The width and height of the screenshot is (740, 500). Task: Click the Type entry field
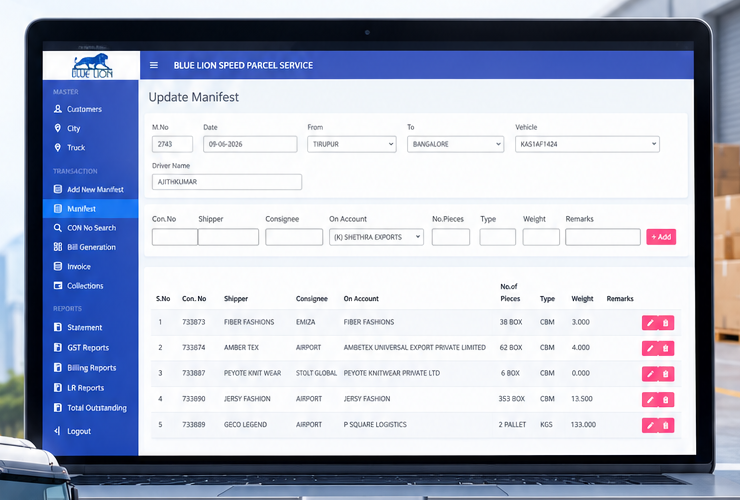pyautogui.click(x=497, y=237)
